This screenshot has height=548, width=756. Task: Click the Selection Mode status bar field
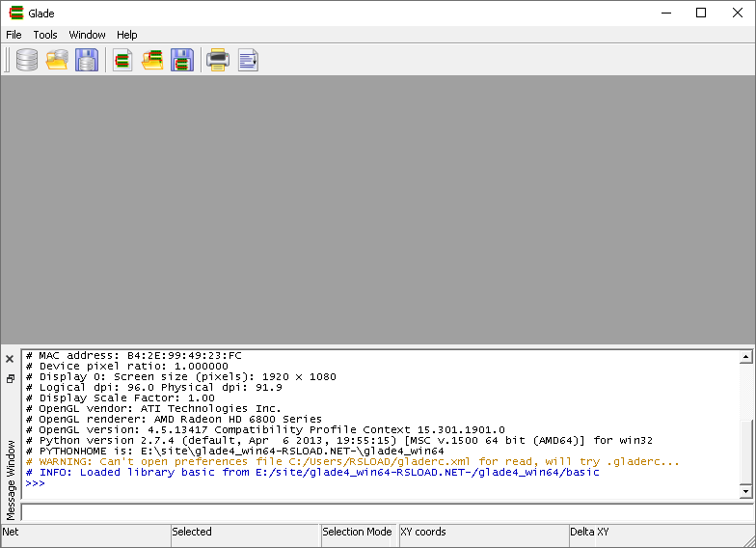pos(357,532)
